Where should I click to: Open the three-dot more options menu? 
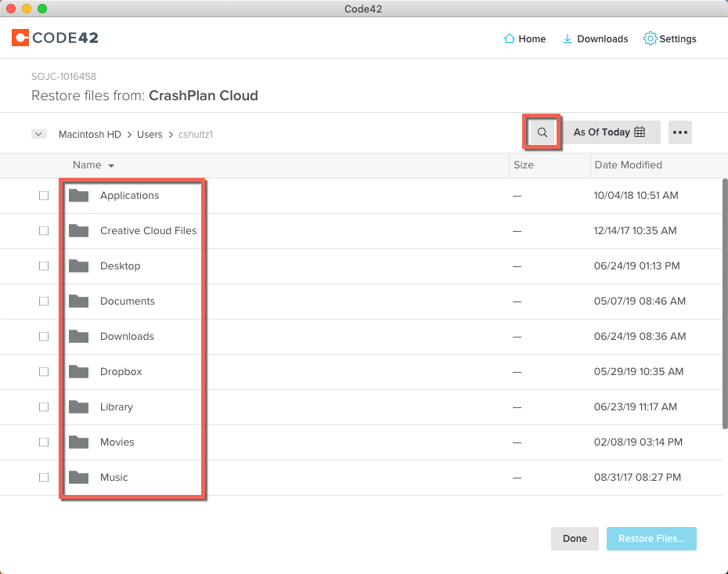tap(680, 132)
